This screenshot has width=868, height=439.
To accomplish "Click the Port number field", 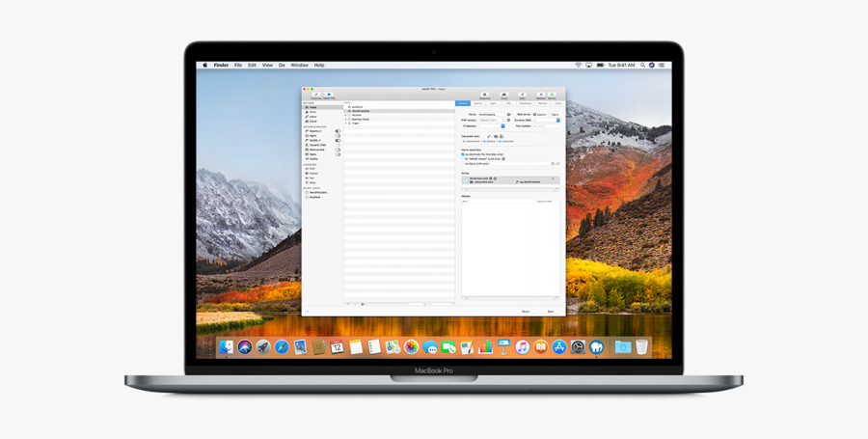I will [547, 126].
